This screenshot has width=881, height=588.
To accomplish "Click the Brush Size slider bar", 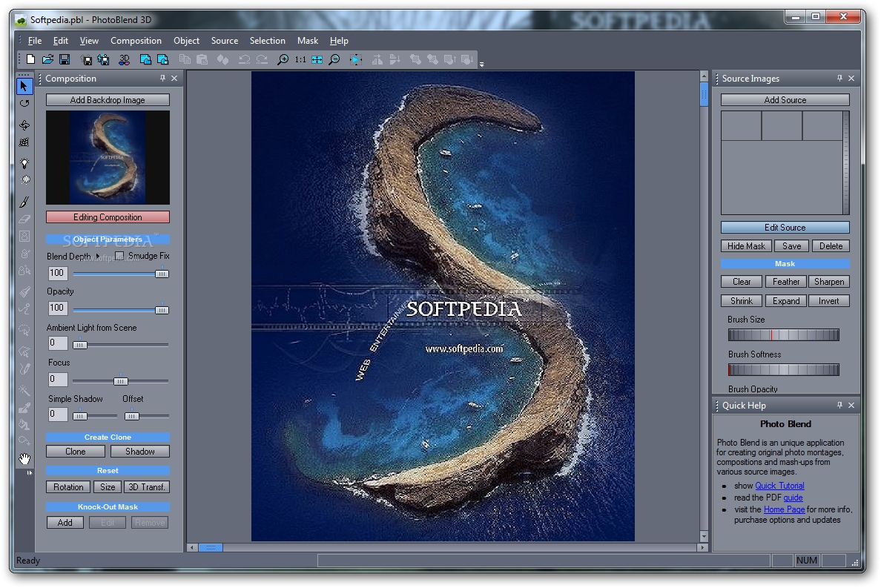I will pos(783,334).
